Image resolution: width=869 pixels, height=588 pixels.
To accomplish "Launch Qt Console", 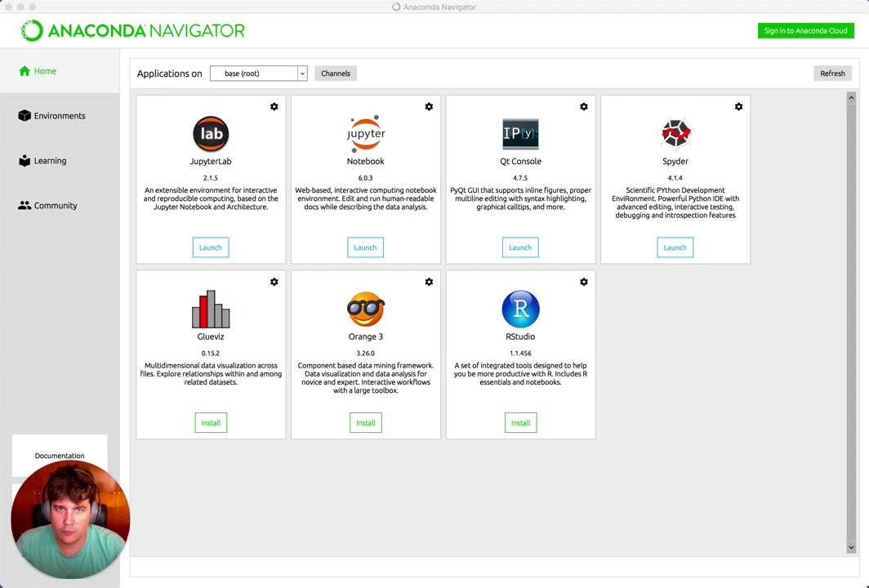I will pyautogui.click(x=520, y=247).
